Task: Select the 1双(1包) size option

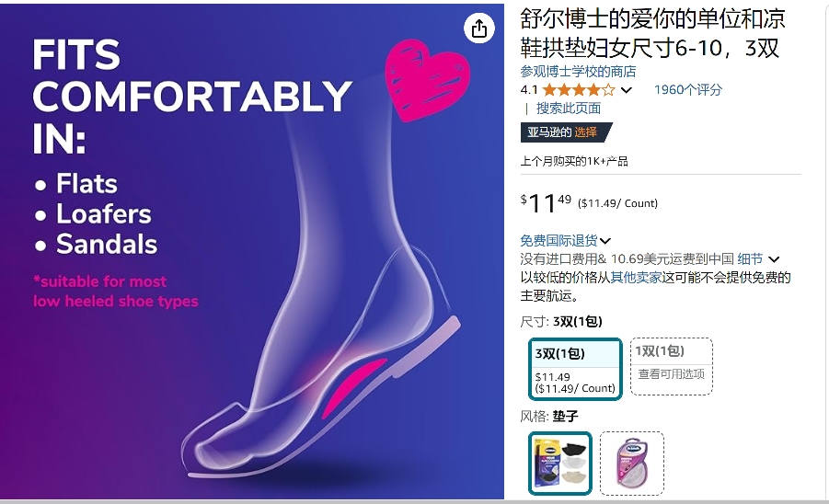Action: point(672,366)
